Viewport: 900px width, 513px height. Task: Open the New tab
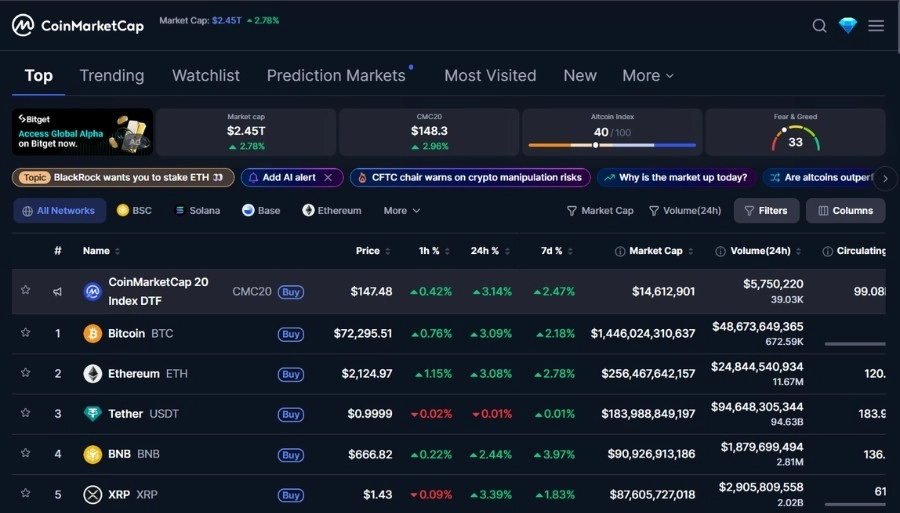click(x=580, y=75)
